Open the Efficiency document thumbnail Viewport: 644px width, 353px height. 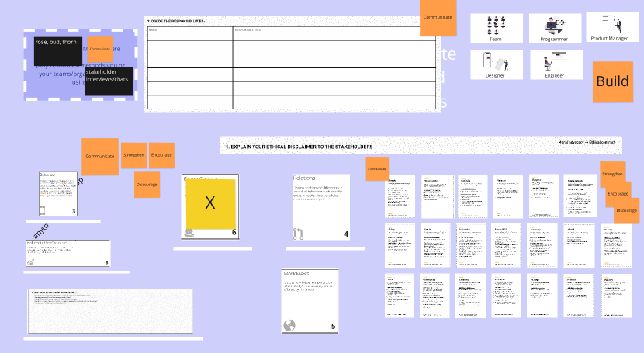point(507,296)
